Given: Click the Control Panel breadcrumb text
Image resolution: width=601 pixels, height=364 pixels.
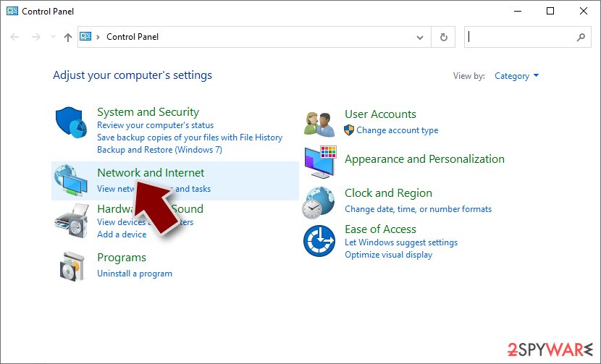Looking at the screenshot, I should pyautogui.click(x=133, y=37).
